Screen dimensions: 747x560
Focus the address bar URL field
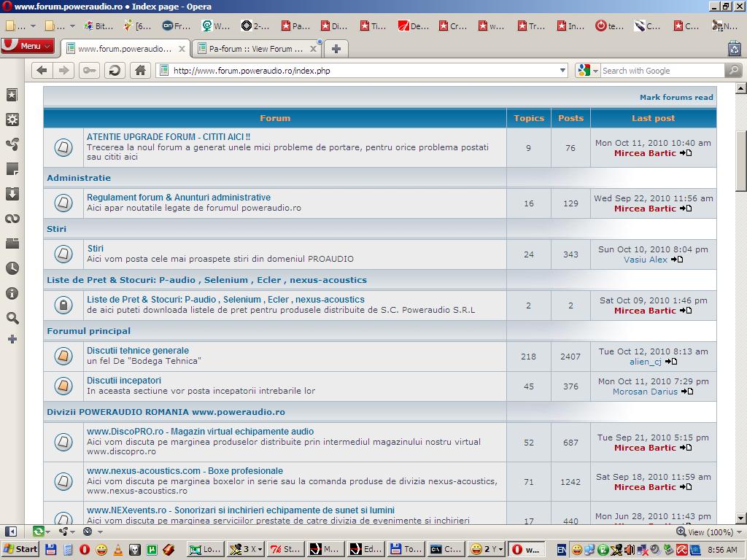(x=362, y=71)
